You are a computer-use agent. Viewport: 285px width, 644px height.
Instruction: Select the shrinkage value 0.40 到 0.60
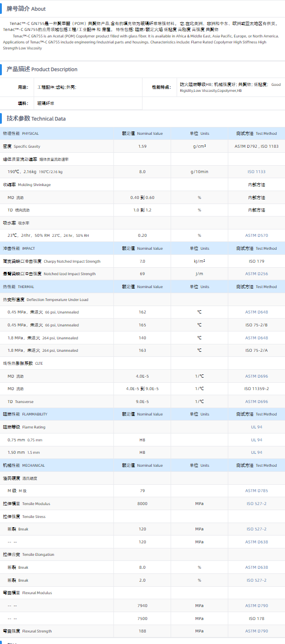coord(142,198)
